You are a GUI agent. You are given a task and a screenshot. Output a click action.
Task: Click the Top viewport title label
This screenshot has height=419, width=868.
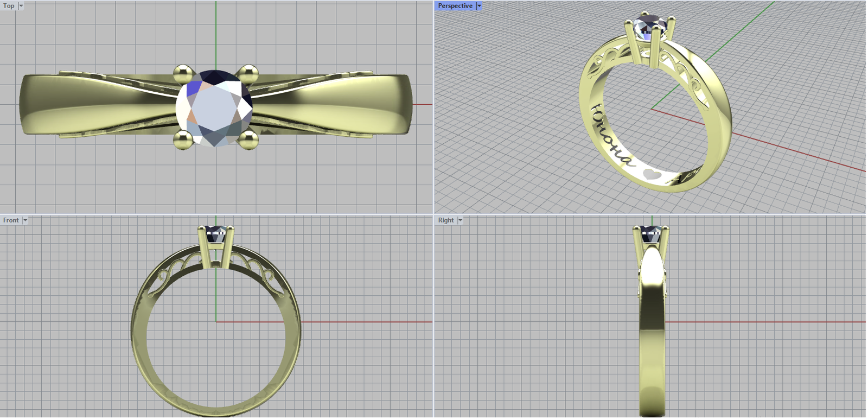point(9,6)
